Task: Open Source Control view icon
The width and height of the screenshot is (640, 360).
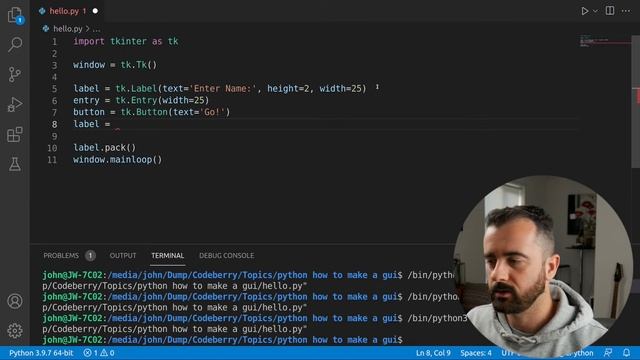Action: click(15, 74)
